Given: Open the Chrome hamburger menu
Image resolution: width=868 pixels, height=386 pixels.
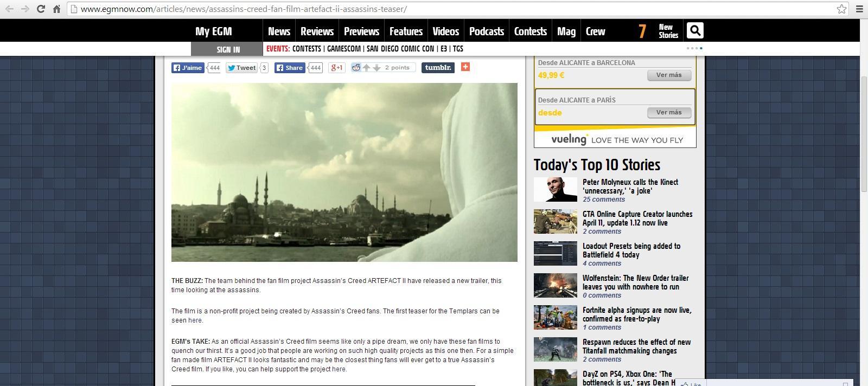Looking at the screenshot, I should click(x=859, y=9).
